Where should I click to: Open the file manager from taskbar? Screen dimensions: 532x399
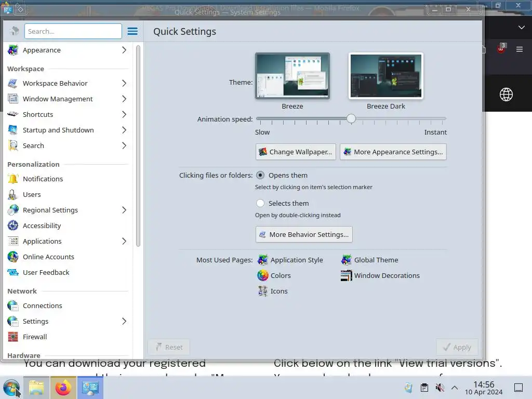point(36,388)
